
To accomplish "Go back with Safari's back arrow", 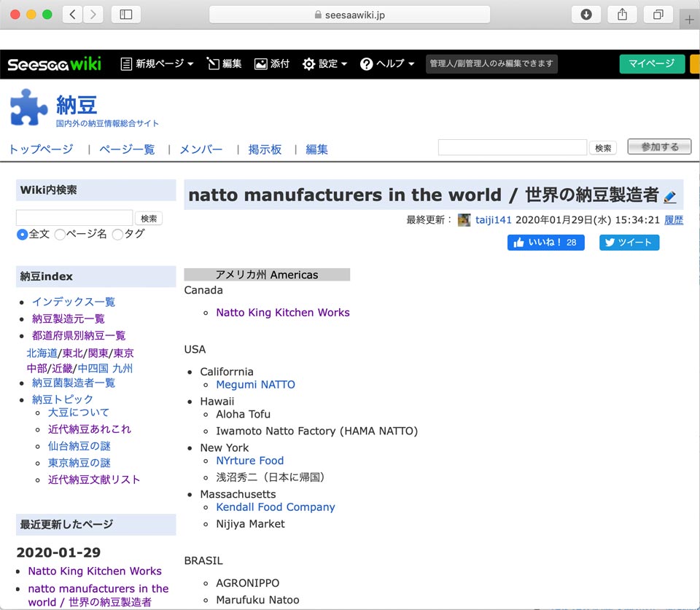I will click(x=72, y=15).
